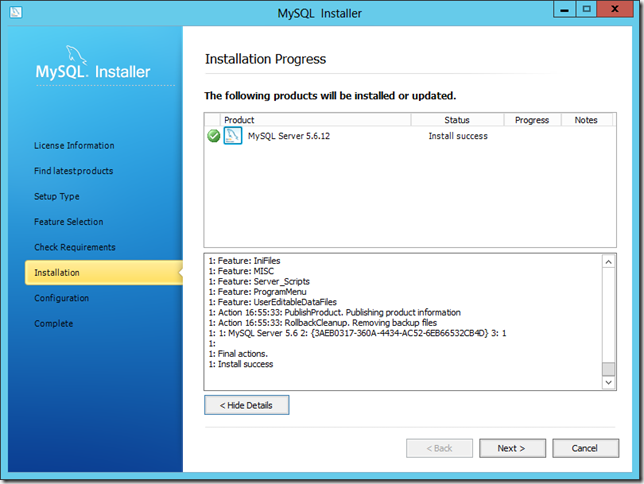Viewport: 644px width, 484px height.
Task: Select the Configuration step
Action: [x=62, y=298]
